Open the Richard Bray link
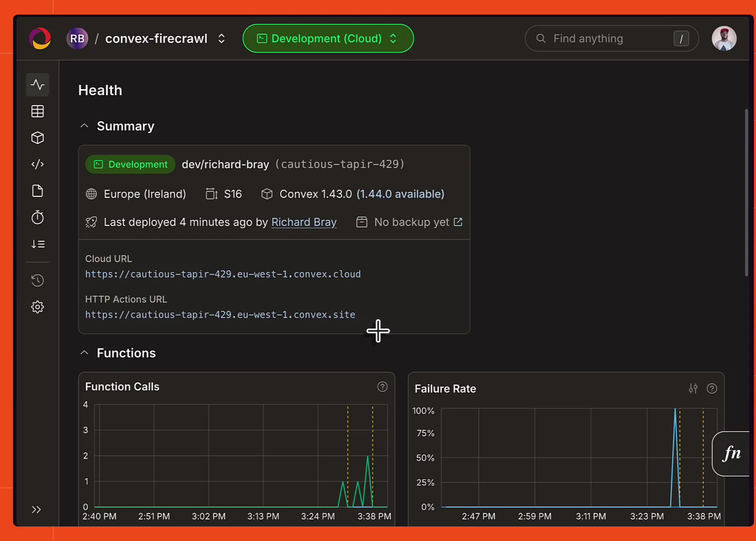 [x=304, y=222]
